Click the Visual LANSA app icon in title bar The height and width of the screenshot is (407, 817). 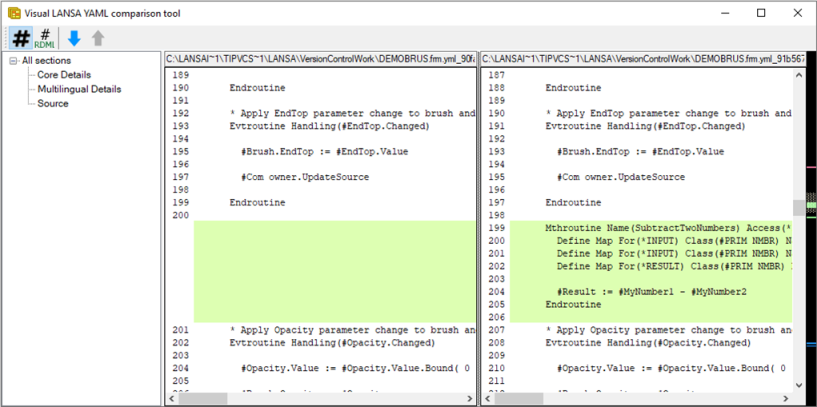pyautogui.click(x=14, y=13)
